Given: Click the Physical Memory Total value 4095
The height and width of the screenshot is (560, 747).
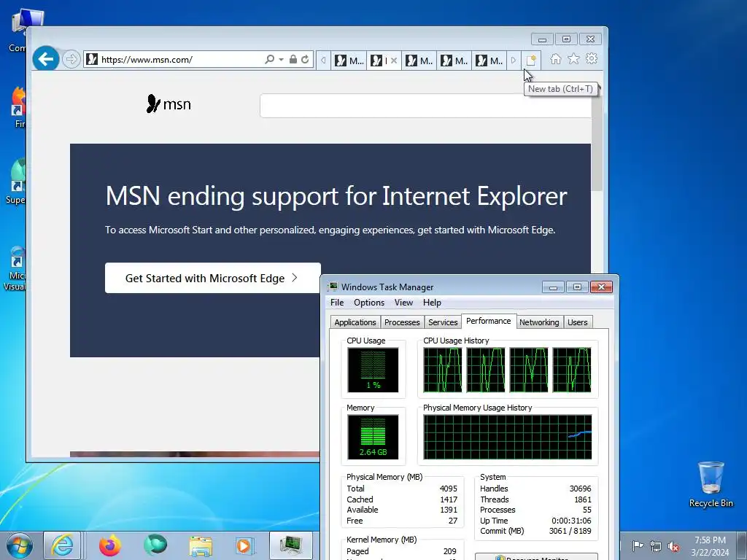Looking at the screenshot, I should pos(448,489).
